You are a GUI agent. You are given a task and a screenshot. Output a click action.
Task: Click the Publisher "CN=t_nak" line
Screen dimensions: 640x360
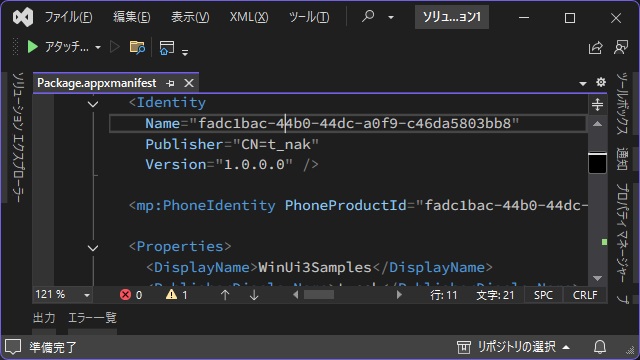[x=232, y=144]
